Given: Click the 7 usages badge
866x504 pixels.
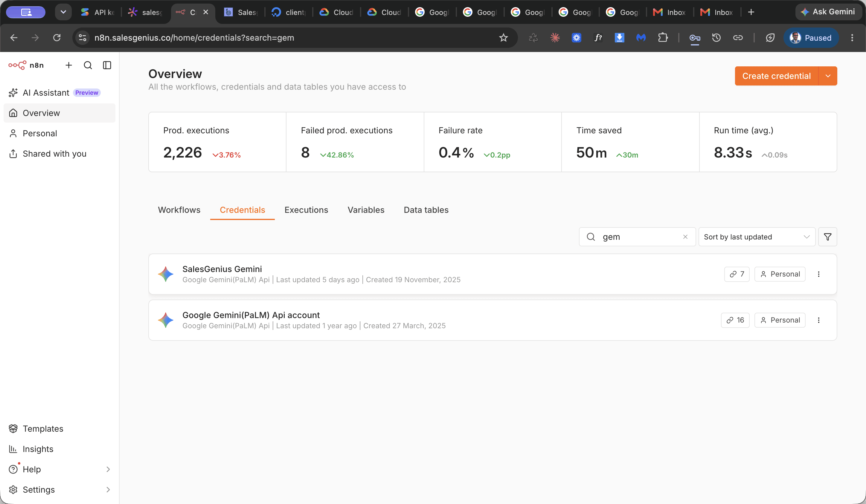Looking at the screenshot, I should pyautogui.click(x=737, y=274).
